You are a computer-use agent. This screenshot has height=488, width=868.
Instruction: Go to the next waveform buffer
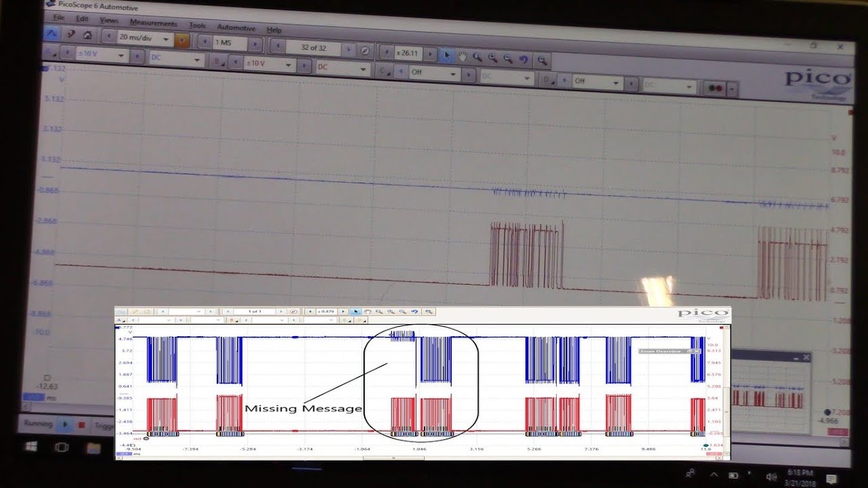(x=348, y=49)
